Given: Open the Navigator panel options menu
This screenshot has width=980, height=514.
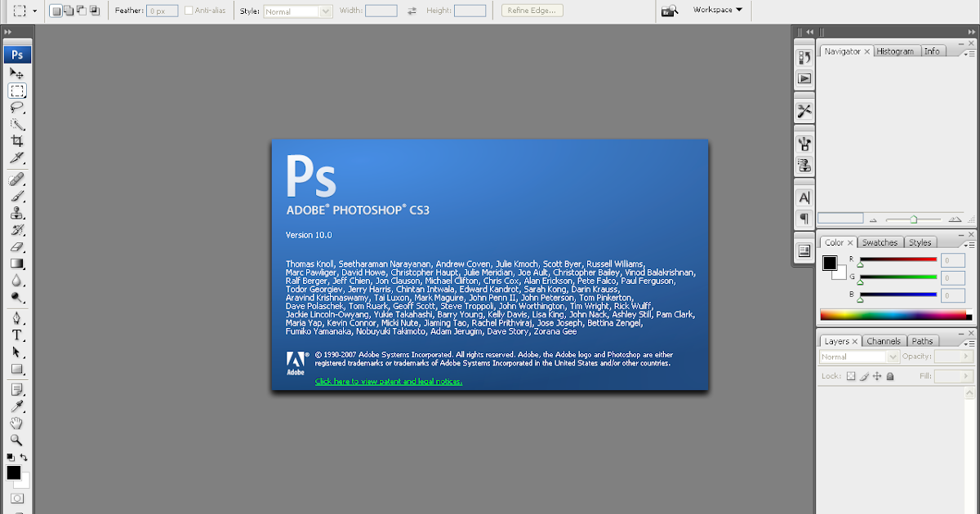Looking at the screenshot, I should click(969, 53).
